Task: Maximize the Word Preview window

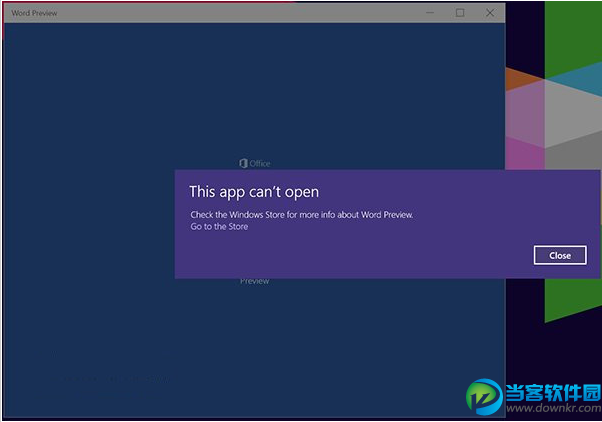Action: pos(460,13)
